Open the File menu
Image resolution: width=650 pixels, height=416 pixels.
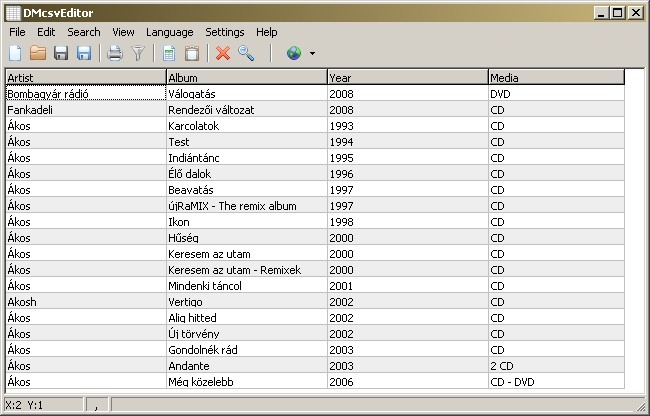coord(17,32)
